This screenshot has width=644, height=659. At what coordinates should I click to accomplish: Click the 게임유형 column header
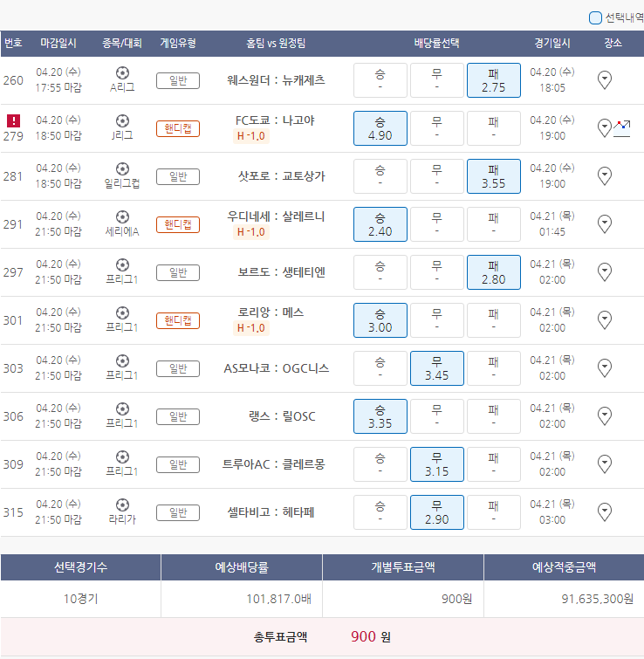point(178,43)
